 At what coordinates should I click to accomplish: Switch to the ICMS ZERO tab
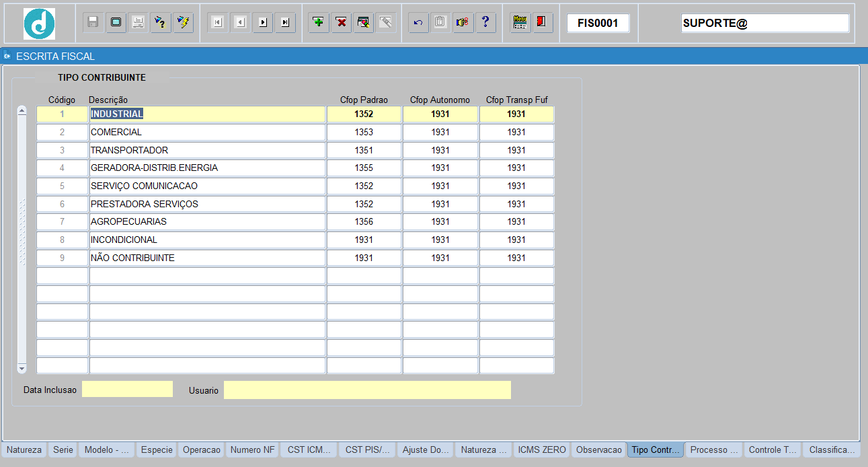point(542,450)
